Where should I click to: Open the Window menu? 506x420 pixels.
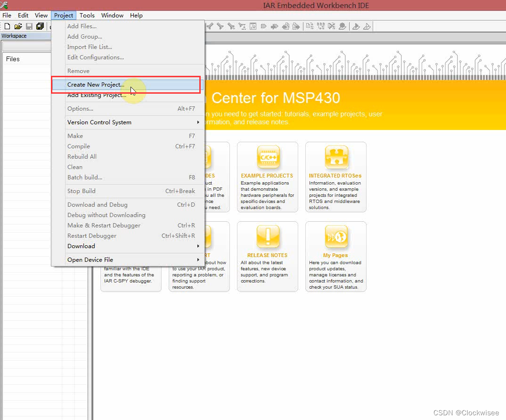[112, 16]
